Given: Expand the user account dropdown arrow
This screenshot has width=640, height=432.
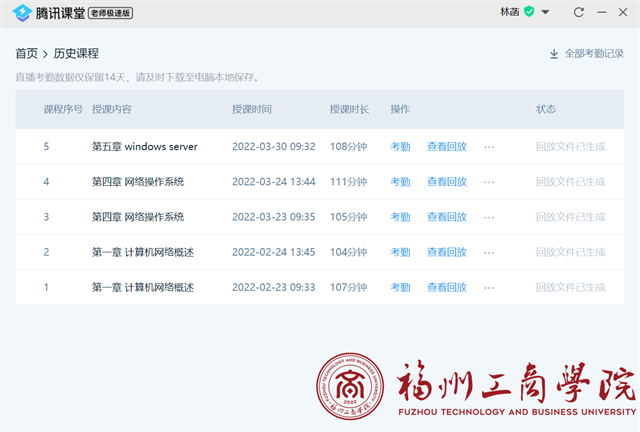Looking at the screenshot, I should tap(545, 12).
